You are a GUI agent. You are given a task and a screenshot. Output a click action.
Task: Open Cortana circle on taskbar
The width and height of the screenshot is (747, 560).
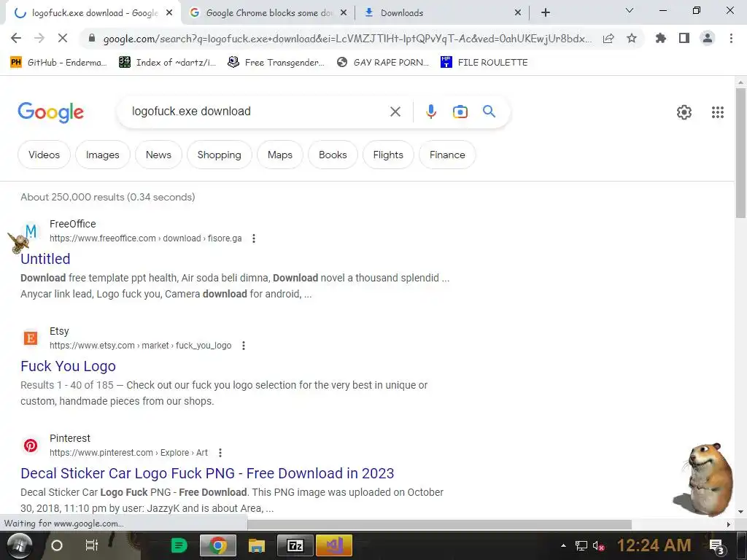tap(56, 545)
